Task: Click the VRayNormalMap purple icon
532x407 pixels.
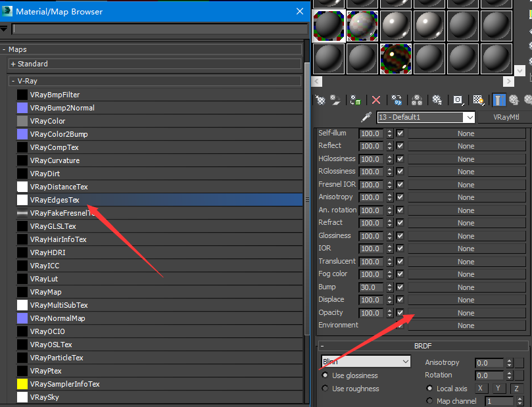Action: pyautogui.click(x=22, y=318)
